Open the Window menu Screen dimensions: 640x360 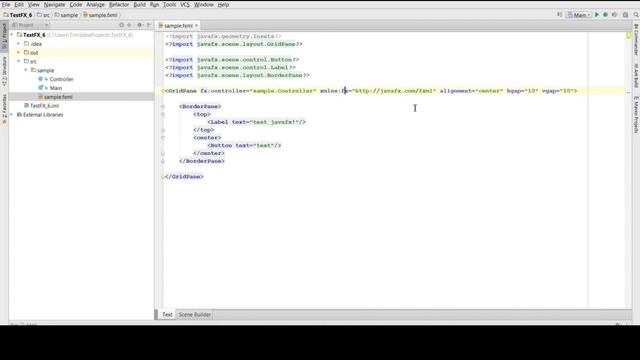point(204,4)
